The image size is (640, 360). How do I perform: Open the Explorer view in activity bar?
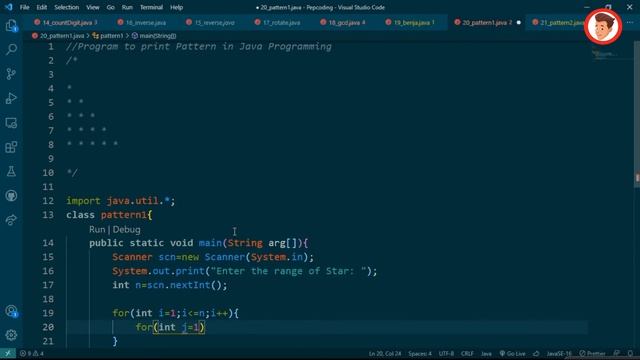click(11, 26)
